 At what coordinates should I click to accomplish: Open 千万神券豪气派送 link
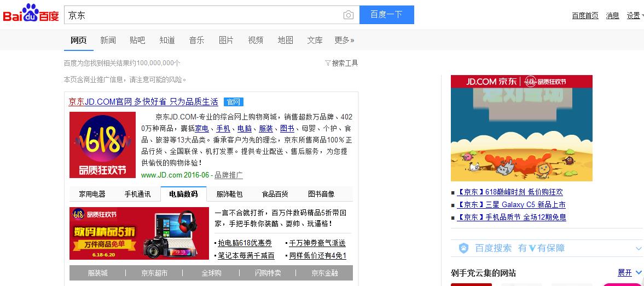317,243
